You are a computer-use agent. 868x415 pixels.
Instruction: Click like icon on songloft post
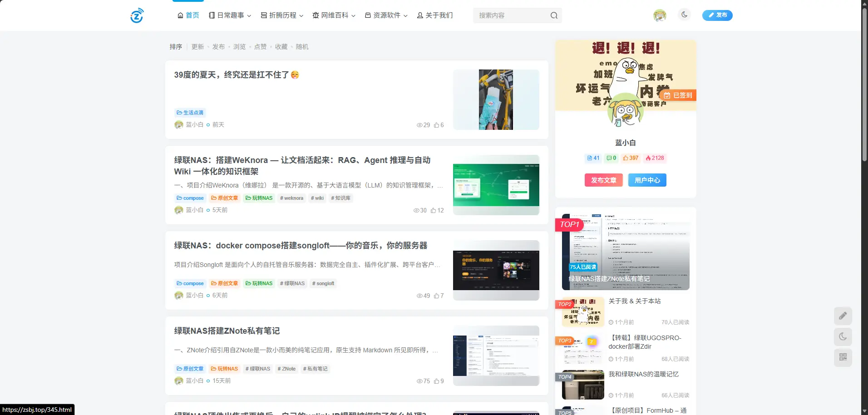click(436, 296)
